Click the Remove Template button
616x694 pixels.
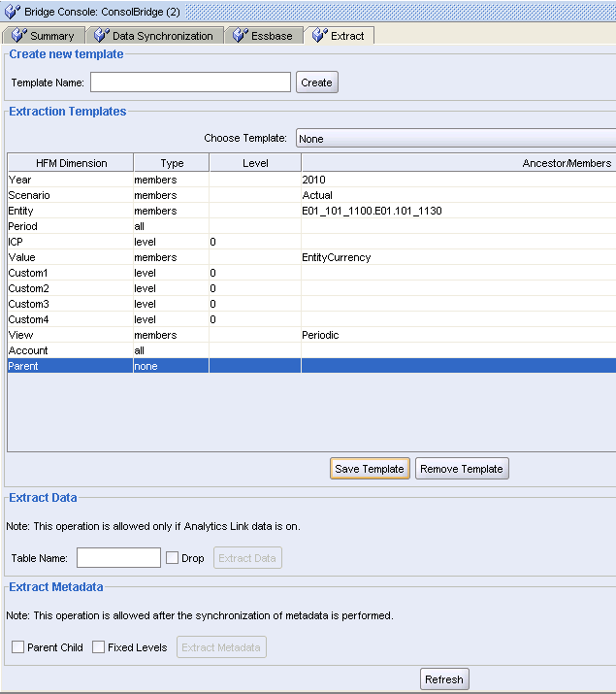[462, 469]
